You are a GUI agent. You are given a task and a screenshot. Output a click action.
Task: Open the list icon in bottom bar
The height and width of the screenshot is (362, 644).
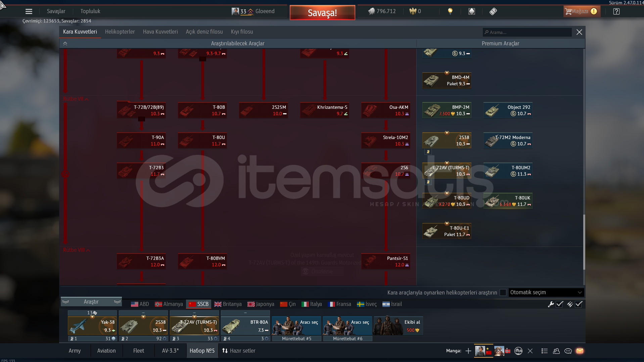pos(545,351)
